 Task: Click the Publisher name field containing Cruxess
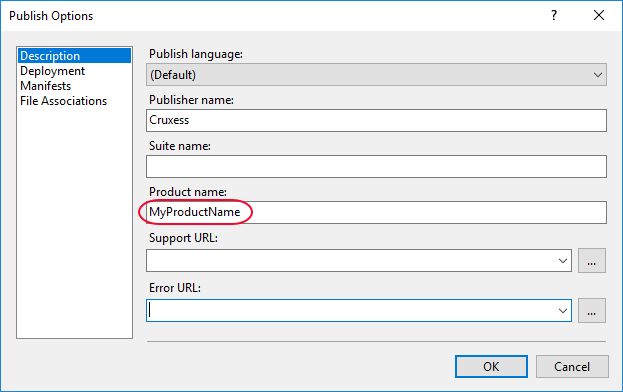pos(376,120)
